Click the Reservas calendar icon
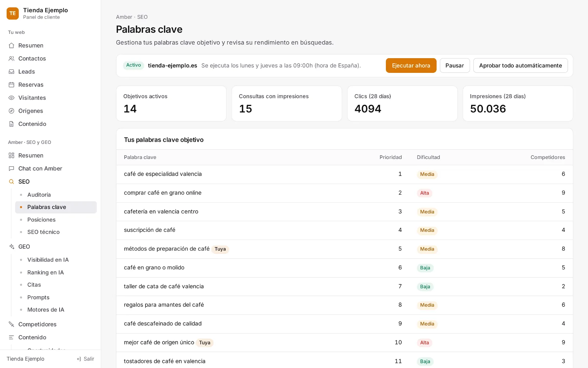Image resolution: width=588 pixels, height=368 pixels. click(x=11, y=85)
